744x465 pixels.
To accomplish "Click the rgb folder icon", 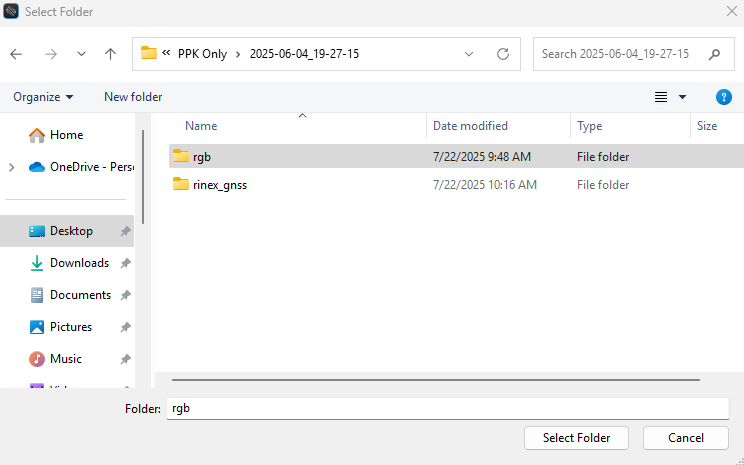I will (181, 156).
